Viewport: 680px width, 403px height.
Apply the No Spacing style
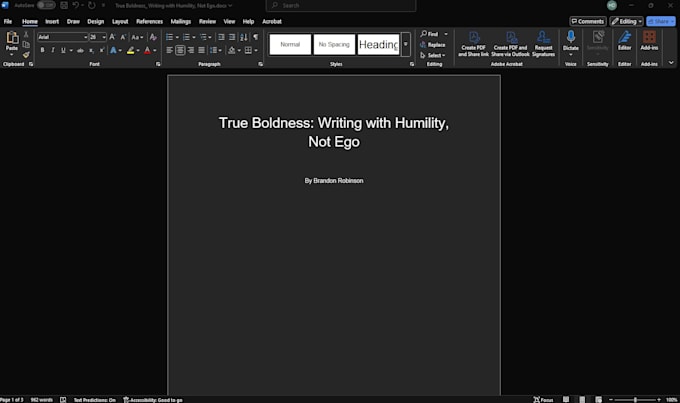[x=334, y=44]
